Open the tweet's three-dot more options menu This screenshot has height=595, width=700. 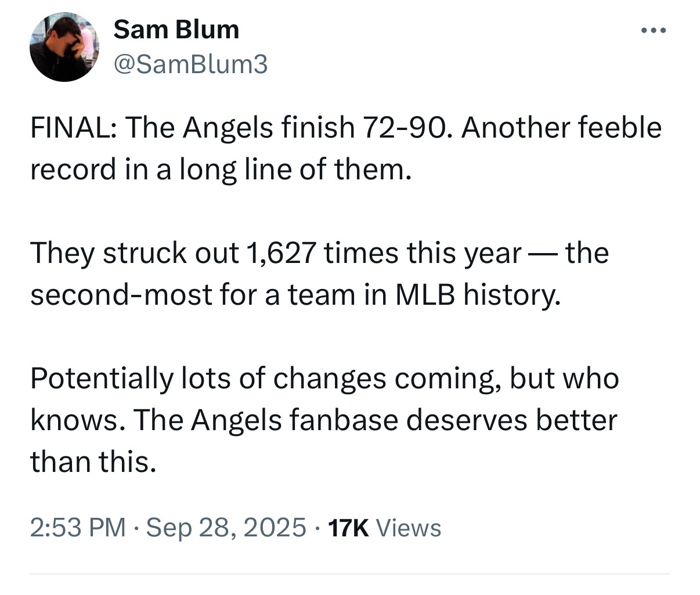coord(654,30)
